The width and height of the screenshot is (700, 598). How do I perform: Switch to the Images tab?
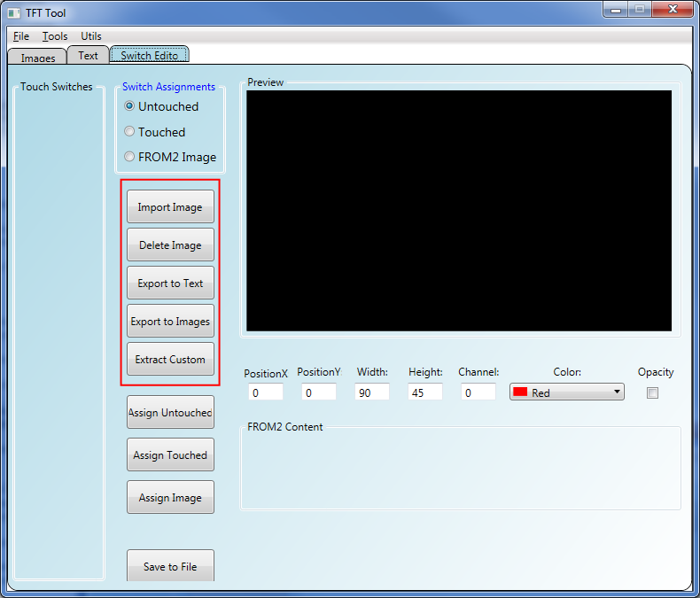37,58
